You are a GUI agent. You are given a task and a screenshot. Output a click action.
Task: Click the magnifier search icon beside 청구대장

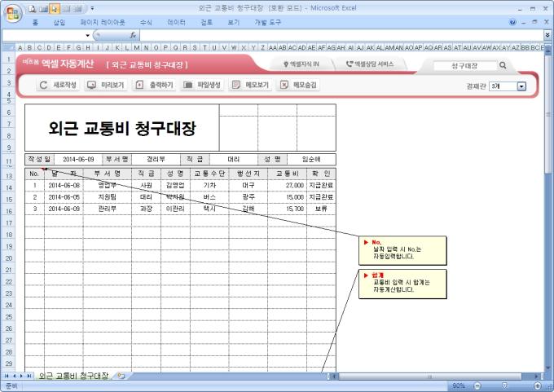503,65
